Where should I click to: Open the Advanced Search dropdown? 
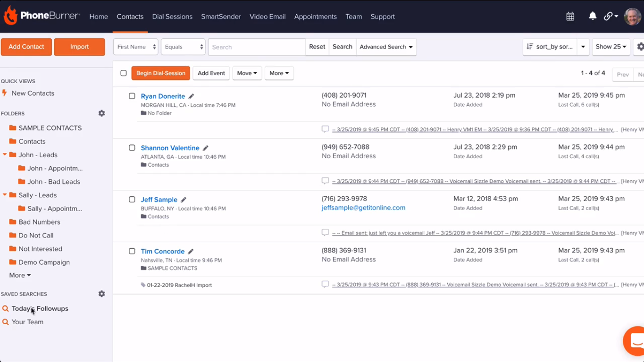coord(386,47)
